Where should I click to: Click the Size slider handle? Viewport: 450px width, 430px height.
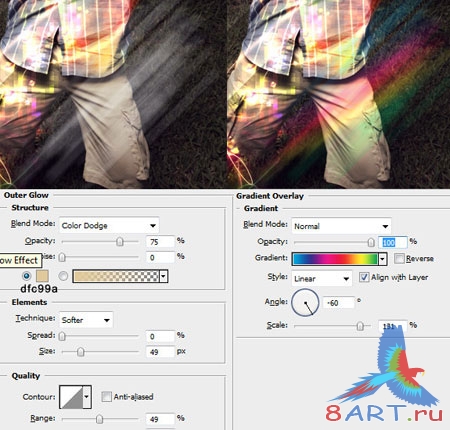pos(81,352)
